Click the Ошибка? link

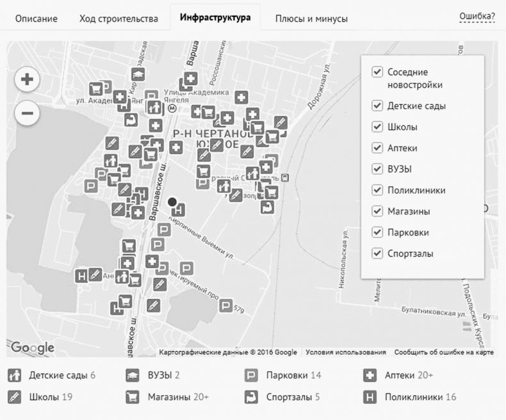[477, 17]
